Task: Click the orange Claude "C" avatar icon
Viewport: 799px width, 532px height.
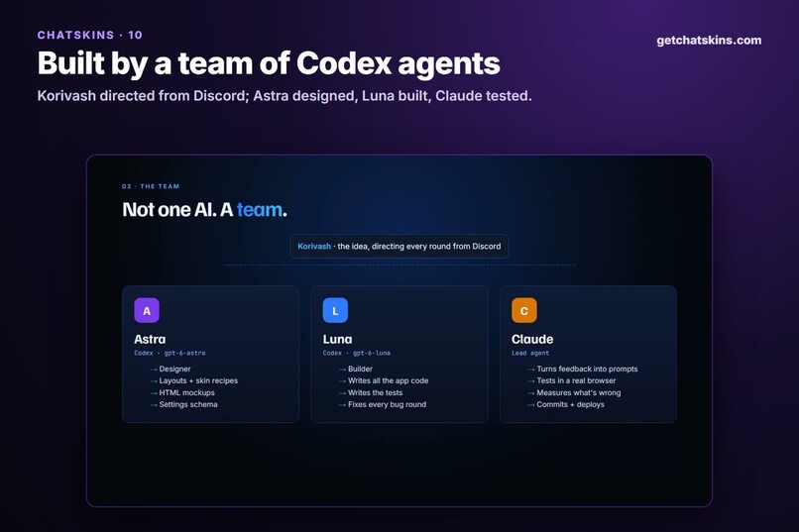Action: click(x=524, y=310)
